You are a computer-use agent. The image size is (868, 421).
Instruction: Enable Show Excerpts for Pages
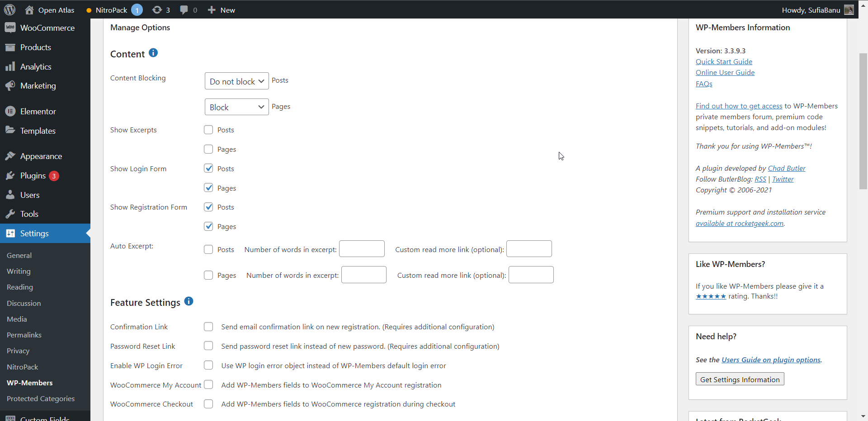pos(208,149)
